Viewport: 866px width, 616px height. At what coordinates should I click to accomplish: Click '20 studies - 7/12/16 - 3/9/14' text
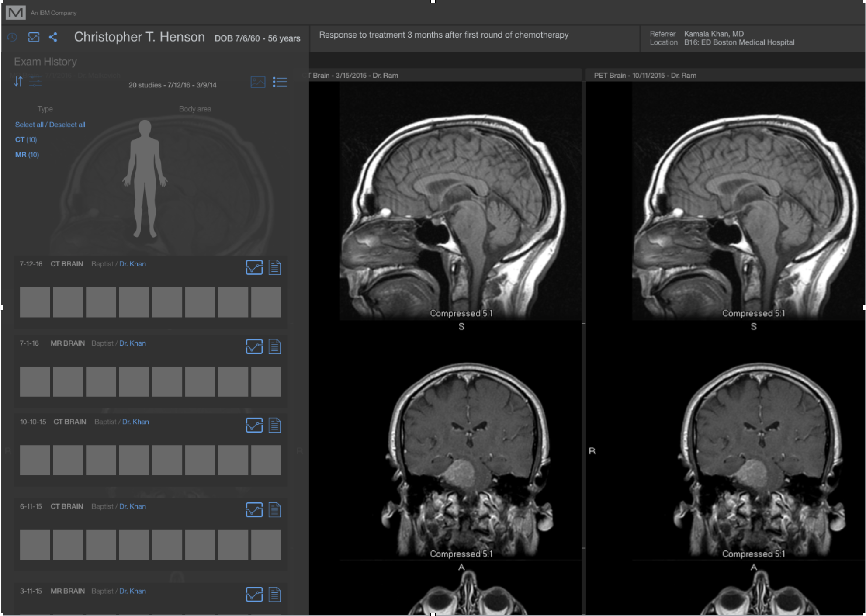(173, 85)
